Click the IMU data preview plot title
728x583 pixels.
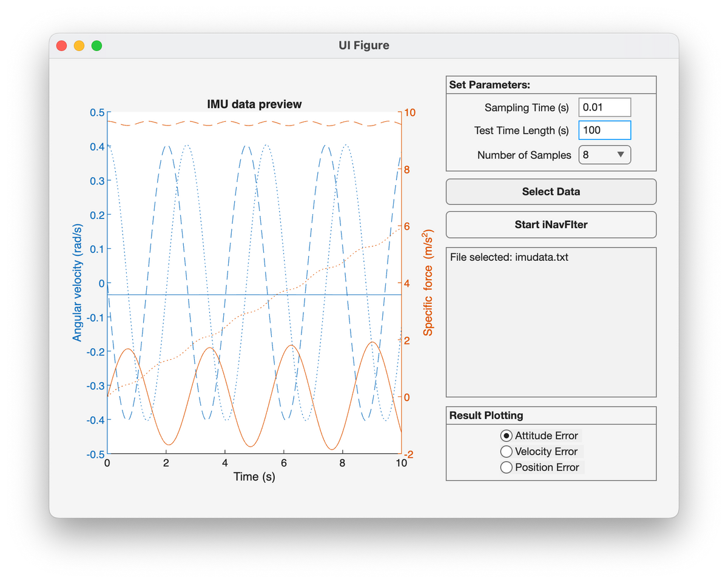click(254, 104)
